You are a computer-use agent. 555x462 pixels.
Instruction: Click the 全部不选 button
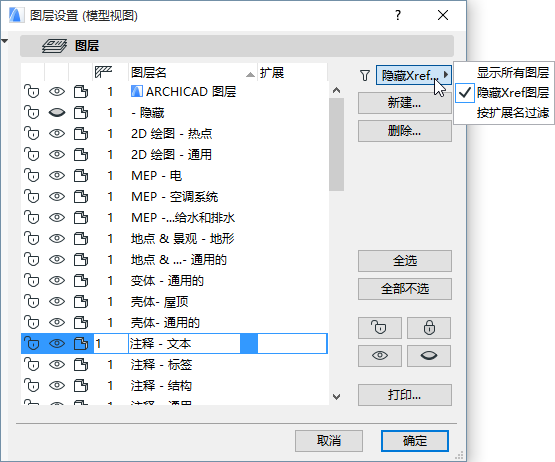pyautogui.click(x=405, y=289)
